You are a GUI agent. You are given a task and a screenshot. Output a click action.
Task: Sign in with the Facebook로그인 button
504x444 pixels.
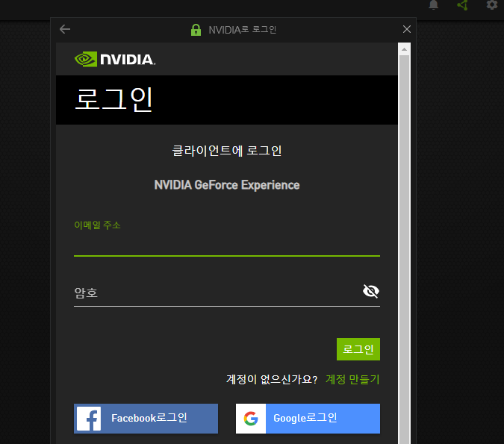[x=146, y=419]
